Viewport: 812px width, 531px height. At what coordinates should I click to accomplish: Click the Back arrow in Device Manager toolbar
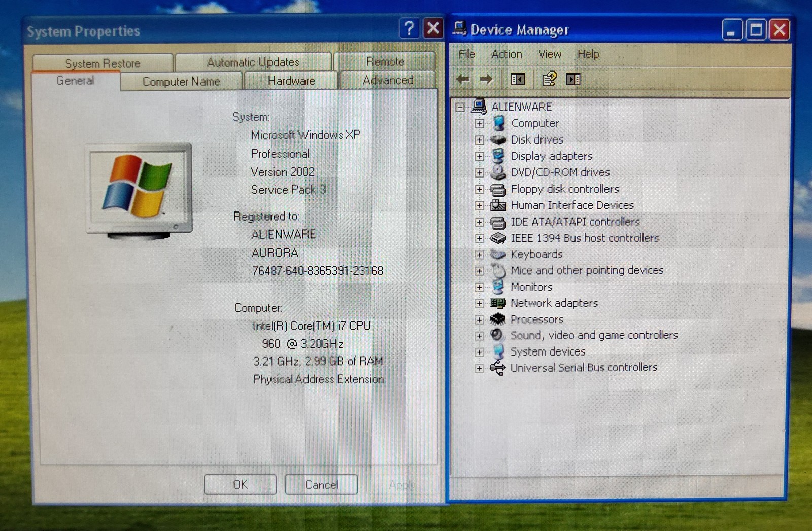(462, 79)
